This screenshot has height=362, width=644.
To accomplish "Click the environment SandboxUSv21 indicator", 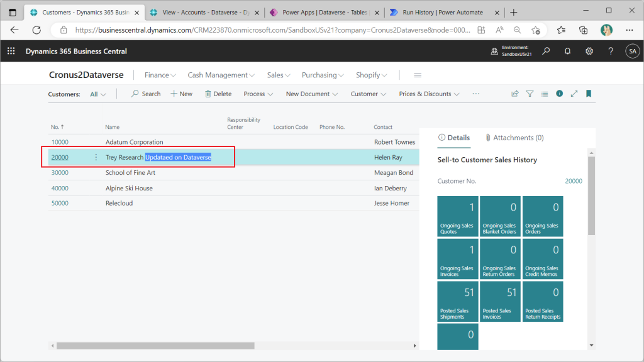I will [x=511, y=51].
